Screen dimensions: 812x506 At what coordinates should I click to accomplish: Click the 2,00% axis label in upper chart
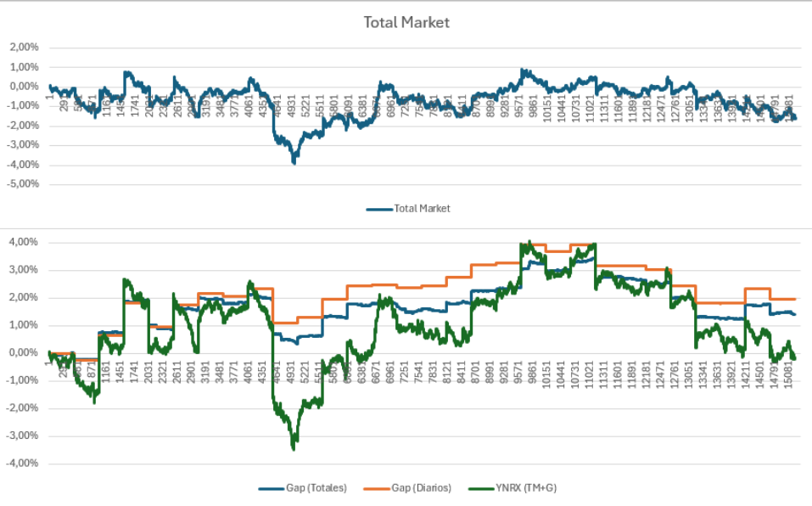click(25, 48)
